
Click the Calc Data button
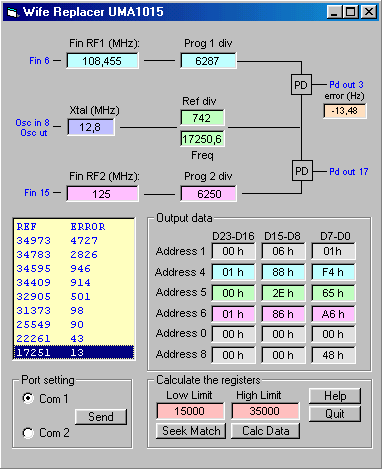[266, 431]
